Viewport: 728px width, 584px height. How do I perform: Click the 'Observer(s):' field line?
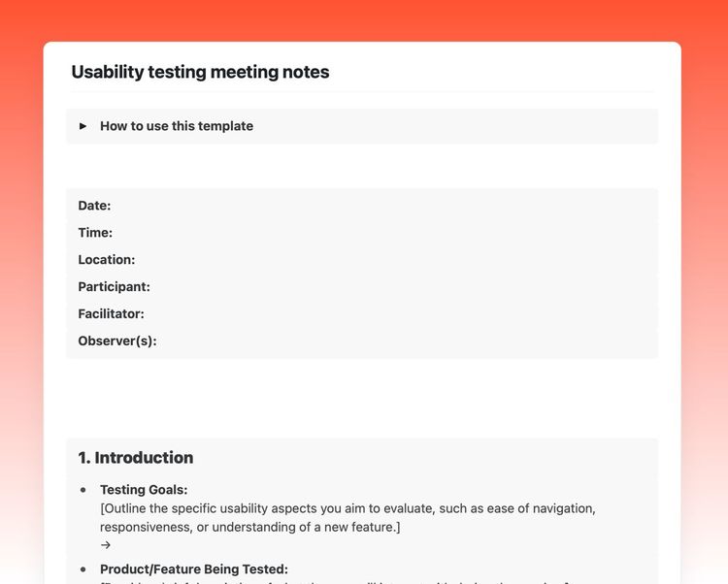pyautogui.click(x=117, y=341)
